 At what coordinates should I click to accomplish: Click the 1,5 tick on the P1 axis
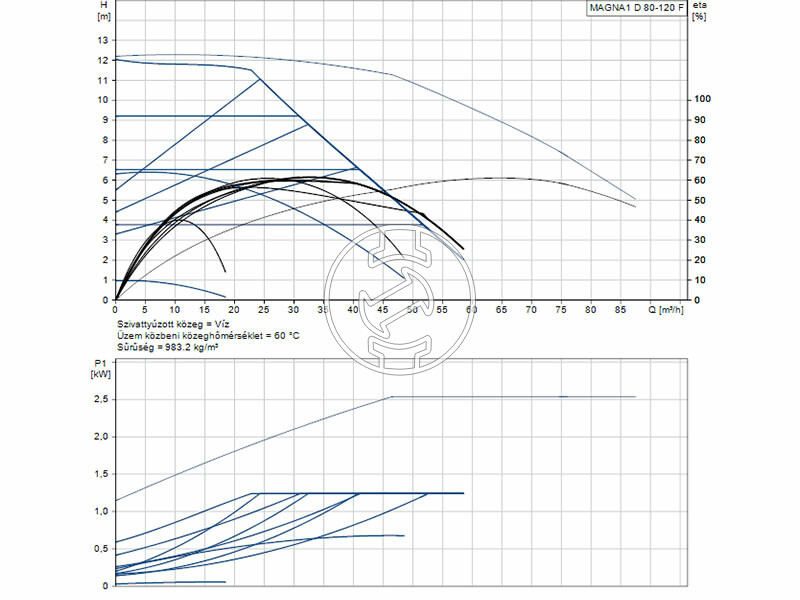pos(100,474)
